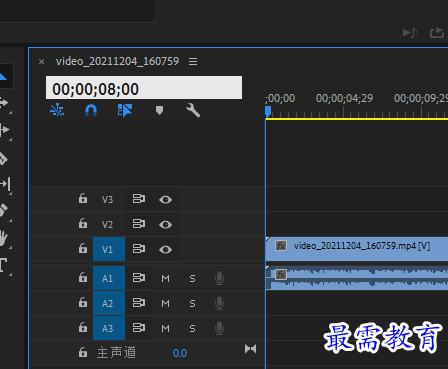This screenshot has height=369, width=448.
Task: Hide track V2 output with eye icon
Action: 165,224
